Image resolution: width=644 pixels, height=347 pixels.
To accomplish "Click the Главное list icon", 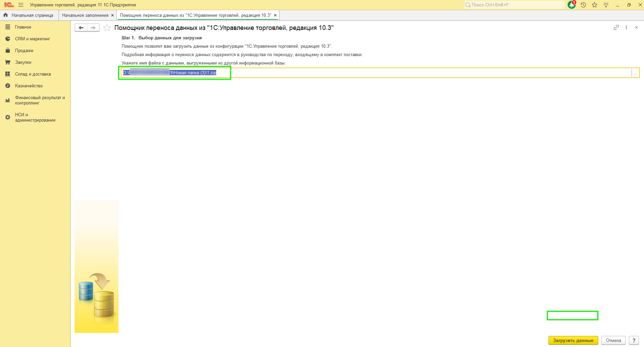I will [8, 27].
